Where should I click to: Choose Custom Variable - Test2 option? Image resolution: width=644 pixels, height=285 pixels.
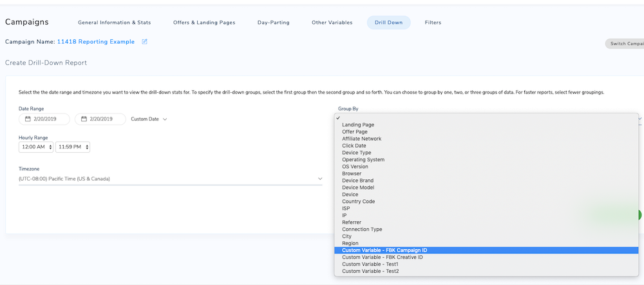click(x=486, y=271)
